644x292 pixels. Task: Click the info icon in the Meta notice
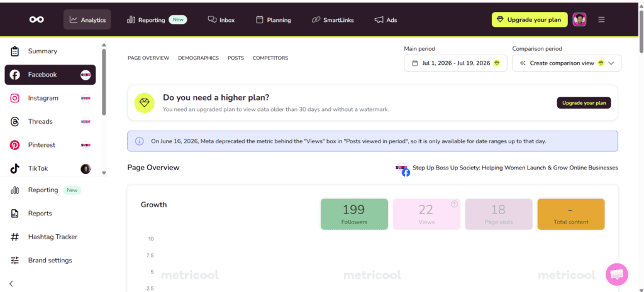coord(140,141)
